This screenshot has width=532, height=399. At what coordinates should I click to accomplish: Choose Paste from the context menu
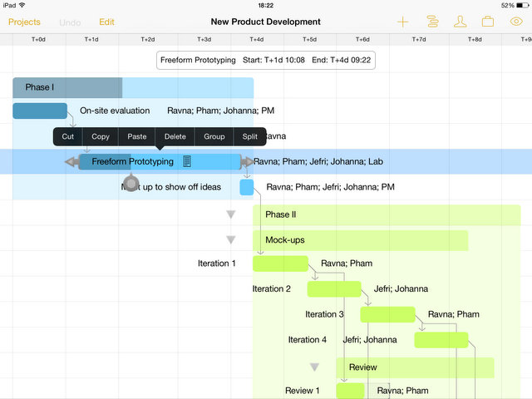(x=136, y=136)
